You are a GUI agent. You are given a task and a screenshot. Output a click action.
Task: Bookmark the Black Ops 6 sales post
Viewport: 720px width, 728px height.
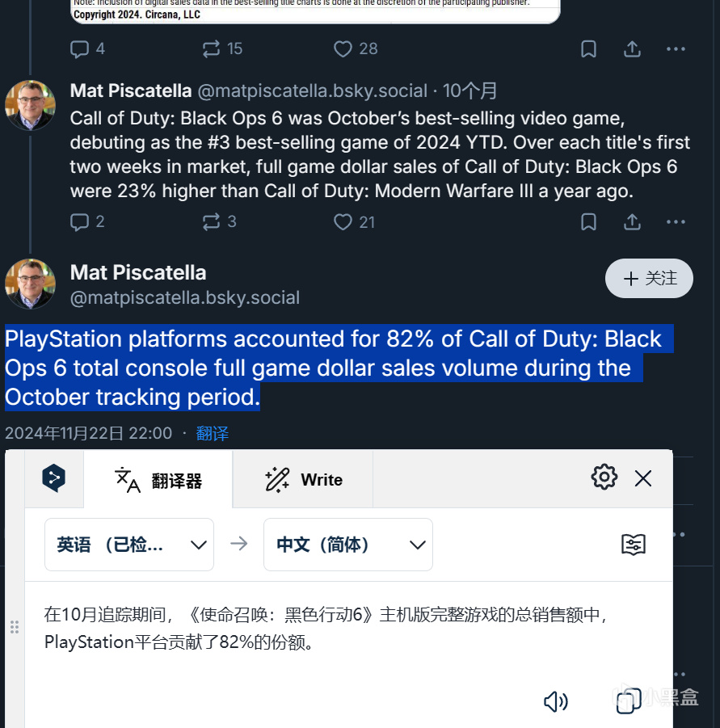pos(589,221)
